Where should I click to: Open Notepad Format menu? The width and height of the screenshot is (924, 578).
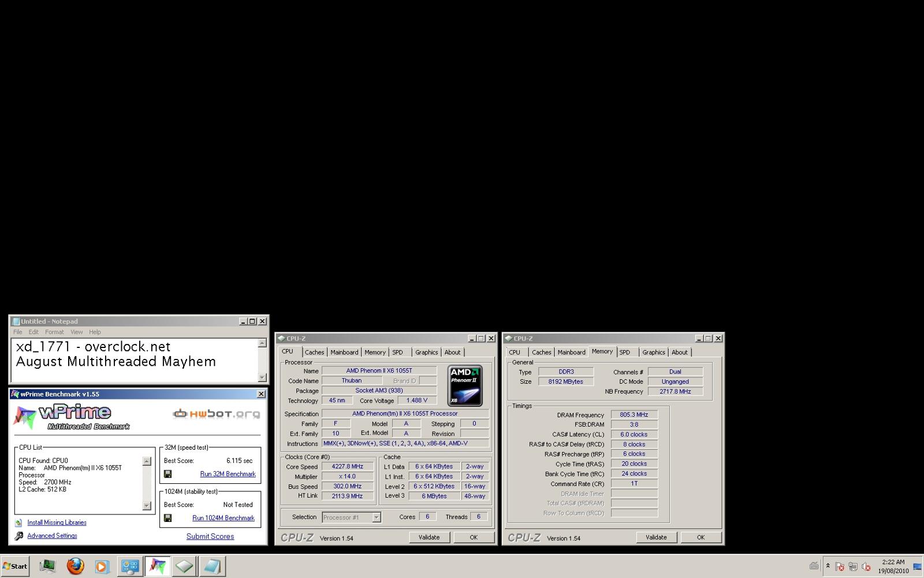click(x=54, y=332)
